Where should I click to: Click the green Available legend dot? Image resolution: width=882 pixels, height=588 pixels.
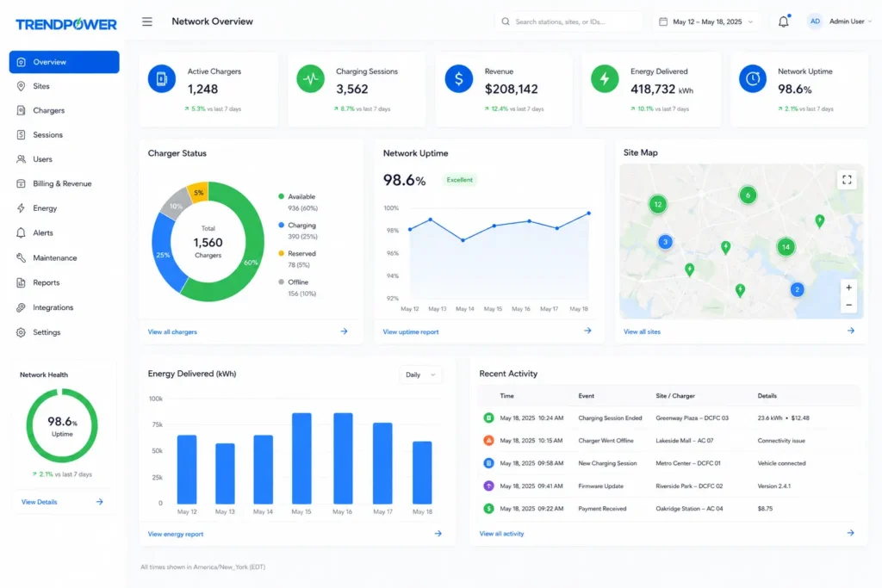coord(281,196)
